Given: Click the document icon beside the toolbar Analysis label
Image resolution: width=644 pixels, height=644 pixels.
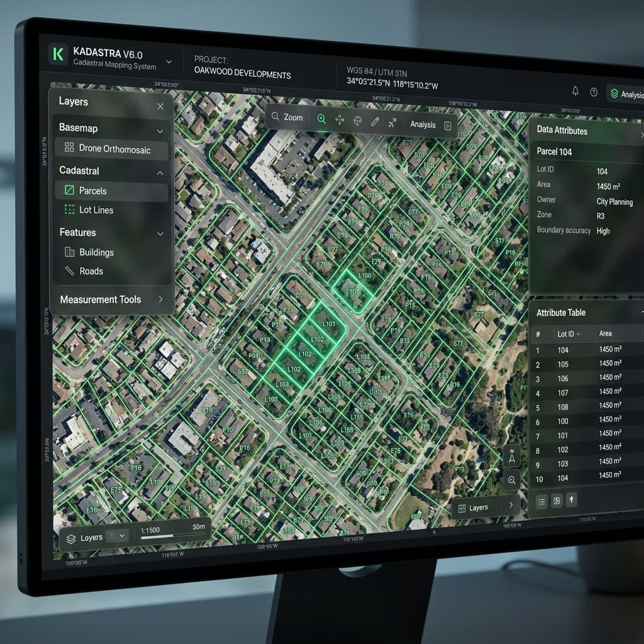Looking at the screenshot, I should pos(448,126).
